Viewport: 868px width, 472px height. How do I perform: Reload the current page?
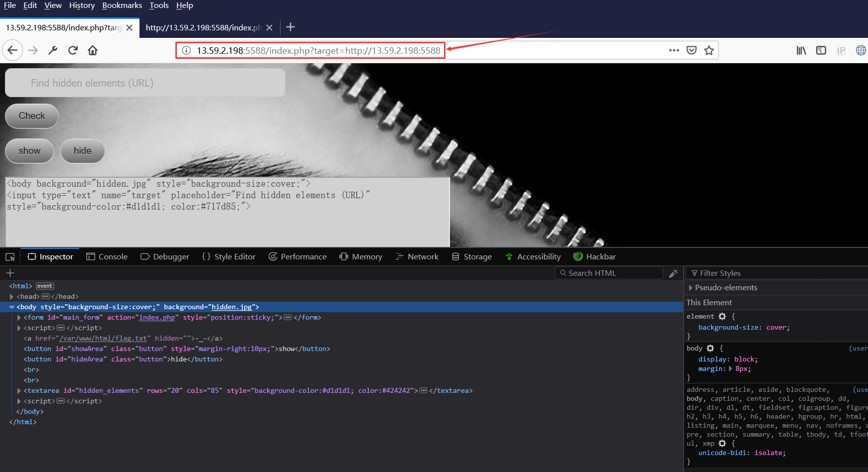click(73, 50)
